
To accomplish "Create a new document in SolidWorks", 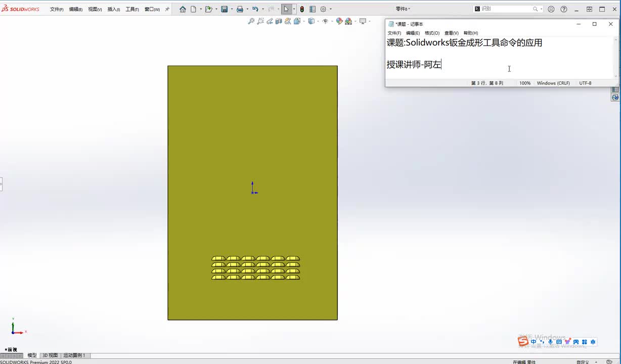I will pos(193,9).
